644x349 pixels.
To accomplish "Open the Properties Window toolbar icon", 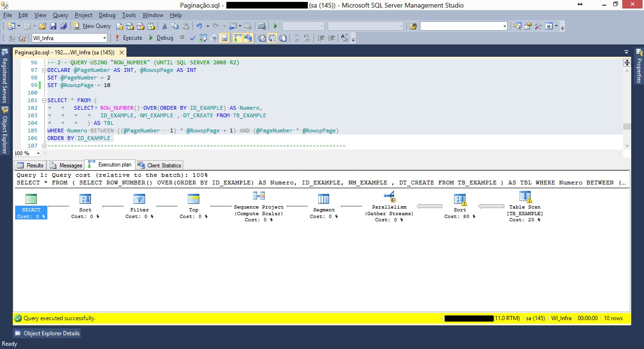I will click(528, 26).
